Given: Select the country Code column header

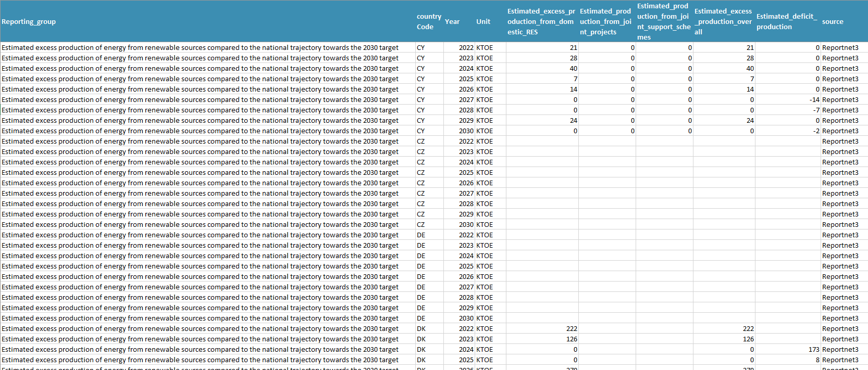Looking at the screenshot, I should 429,21.
